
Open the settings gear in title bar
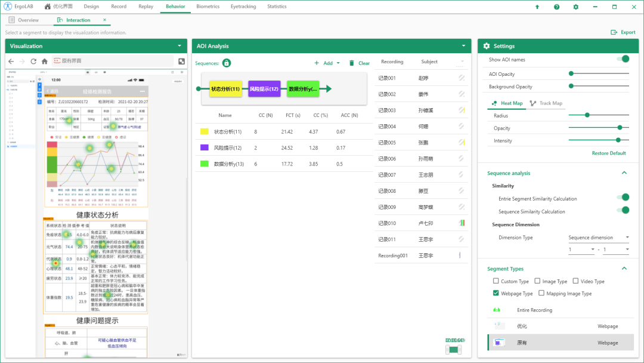click(x=576, y=7)
